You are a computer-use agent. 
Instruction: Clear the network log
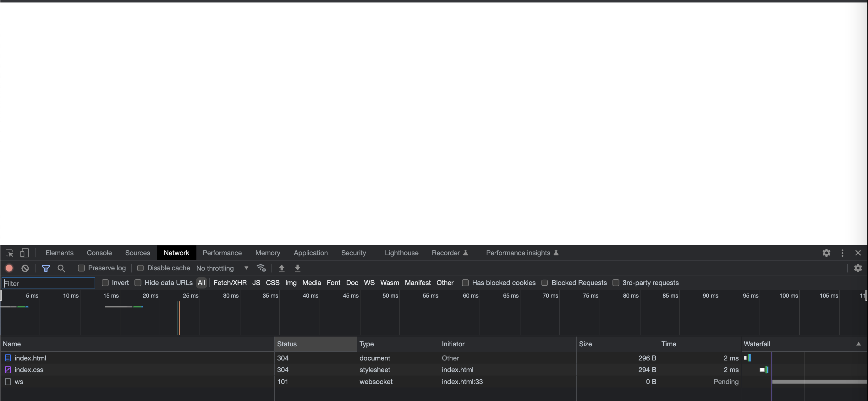[25, 268]
